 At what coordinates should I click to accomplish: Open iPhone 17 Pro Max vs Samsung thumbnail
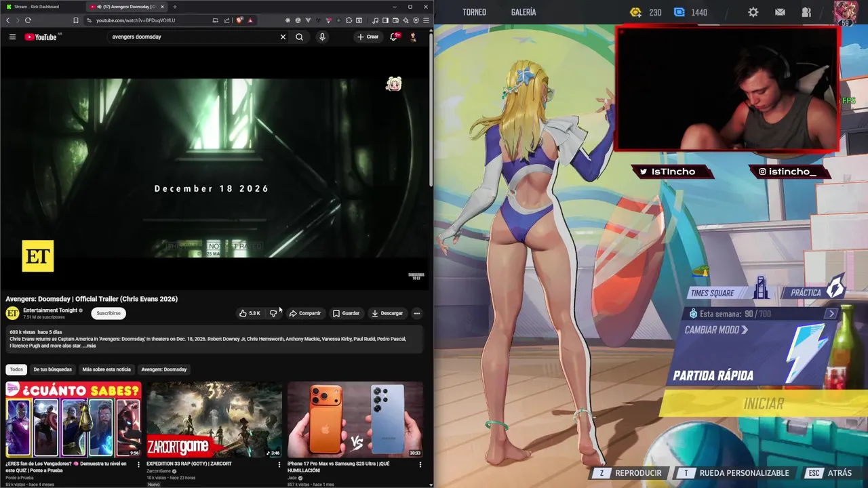coord(355,420)
